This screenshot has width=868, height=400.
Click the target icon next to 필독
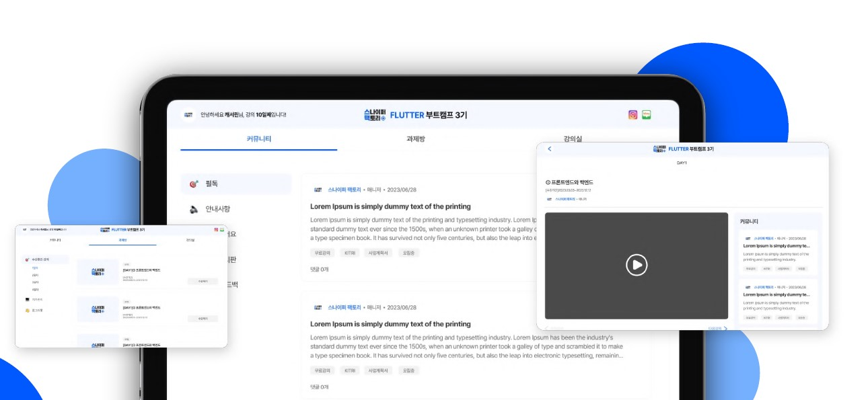click(194, 184)
